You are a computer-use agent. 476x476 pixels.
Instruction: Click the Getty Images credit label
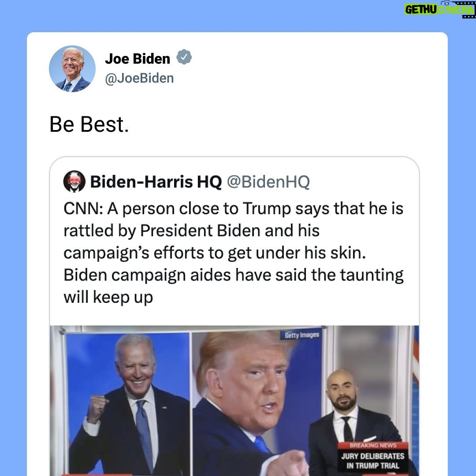(x=302, y=335)
